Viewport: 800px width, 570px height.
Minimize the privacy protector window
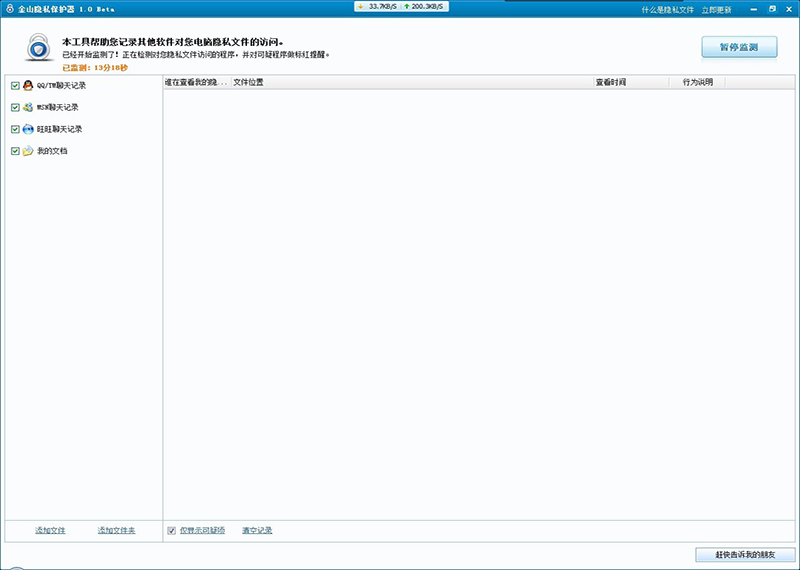(x=754, y=10)
